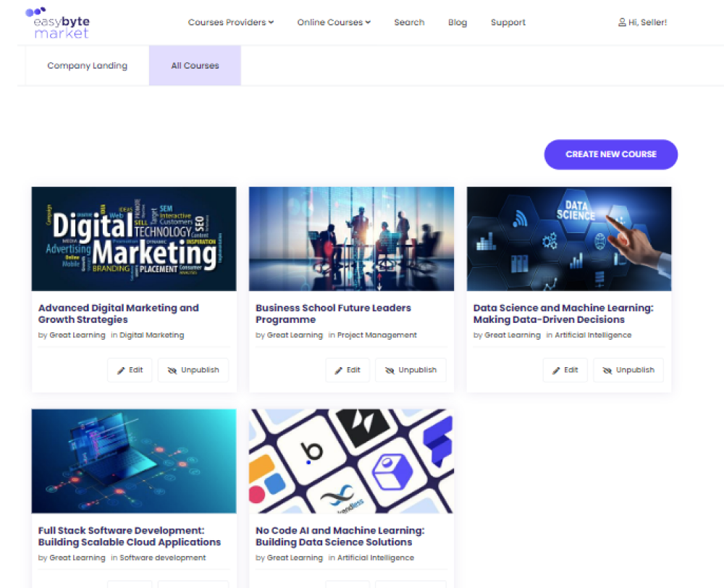
Task: Click the seller account person icon
Action: pos(623,22)
